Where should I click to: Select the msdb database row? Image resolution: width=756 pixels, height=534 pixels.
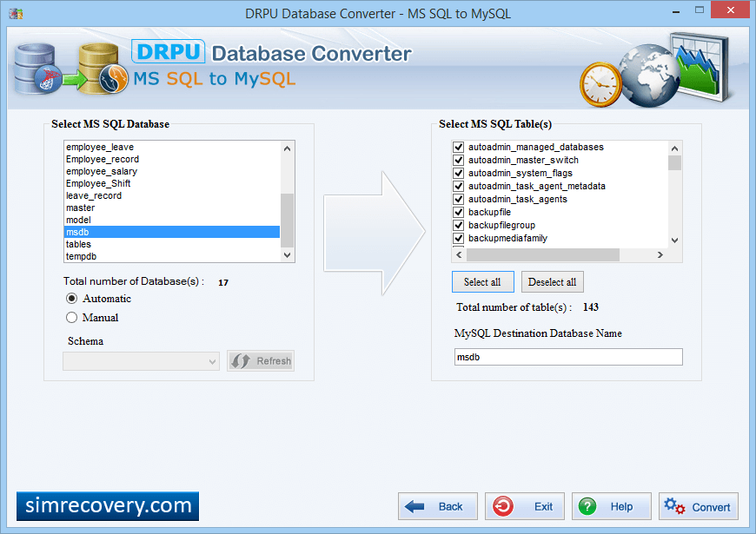(172, 232)
